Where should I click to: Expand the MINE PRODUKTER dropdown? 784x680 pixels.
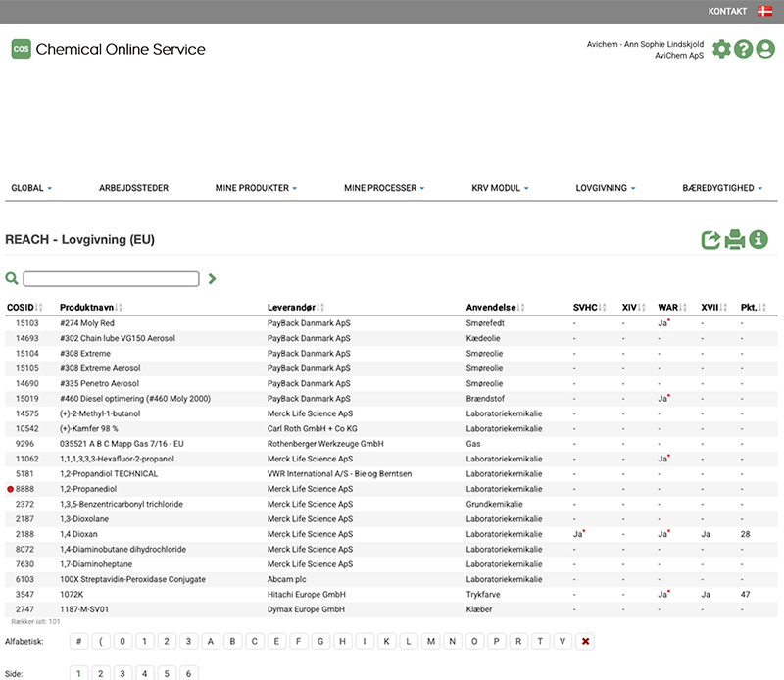click(x=256, y=188)
